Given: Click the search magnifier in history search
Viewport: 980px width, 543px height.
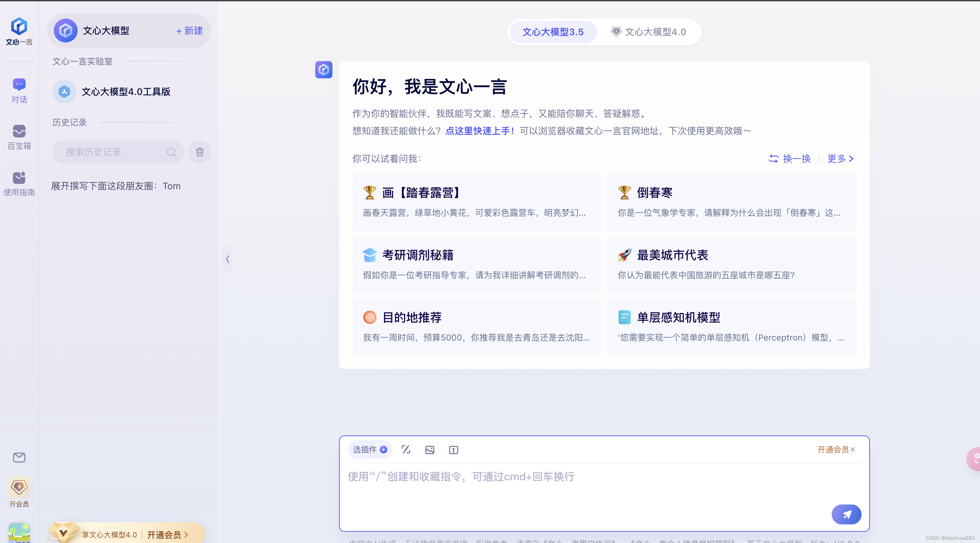Looking at the screenshot, I should 171,152.
